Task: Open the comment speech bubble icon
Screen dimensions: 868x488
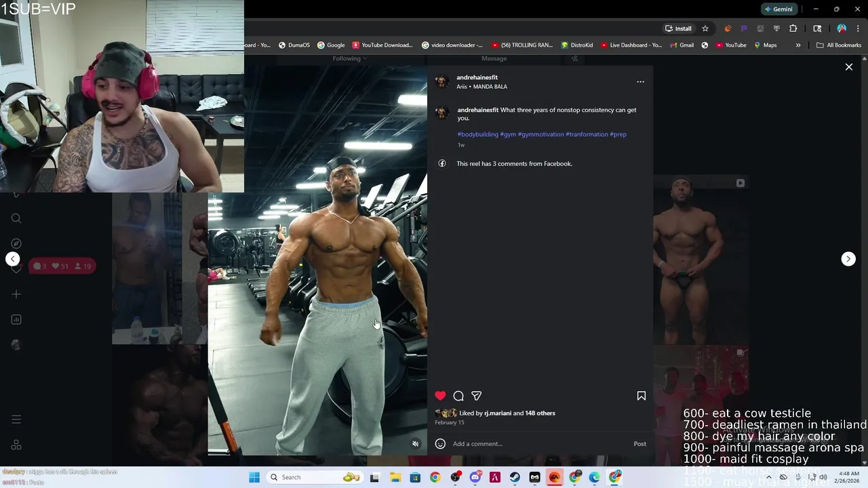Action: pyautogui.click(x=458, y=396)
